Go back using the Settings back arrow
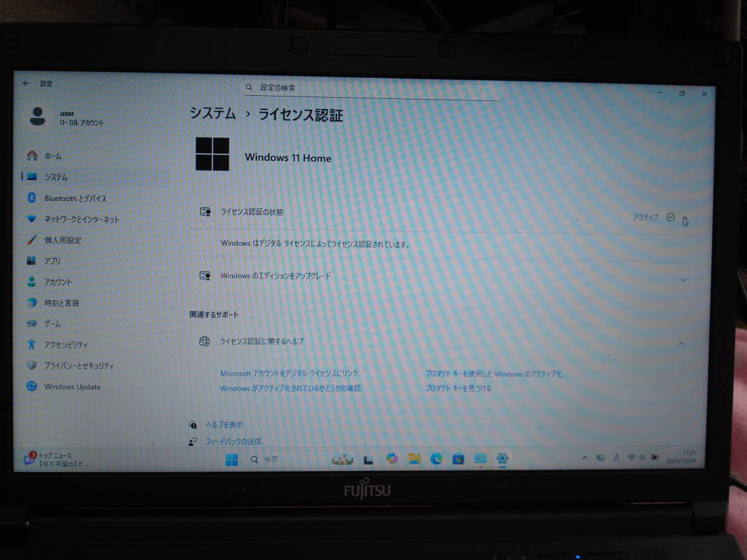The image size is (747, 560). (x=26, y=83)
